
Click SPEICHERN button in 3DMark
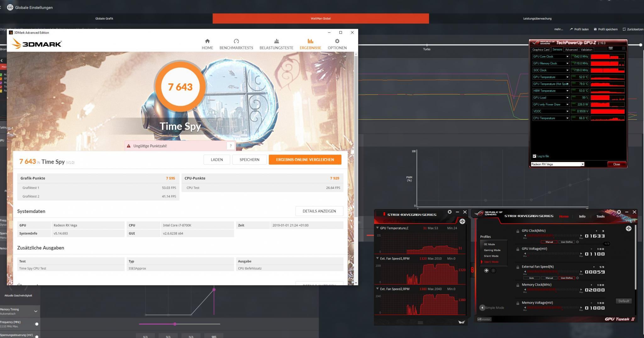(x=249, y=160)
